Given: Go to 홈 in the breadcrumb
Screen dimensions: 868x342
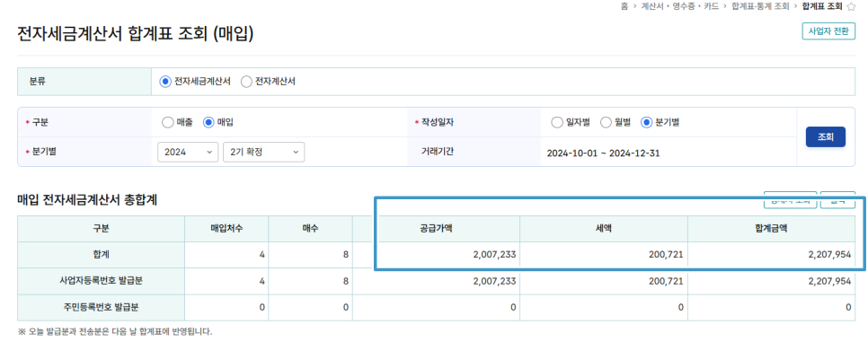Looking at the screenshot, I should (x=624, y=6).
